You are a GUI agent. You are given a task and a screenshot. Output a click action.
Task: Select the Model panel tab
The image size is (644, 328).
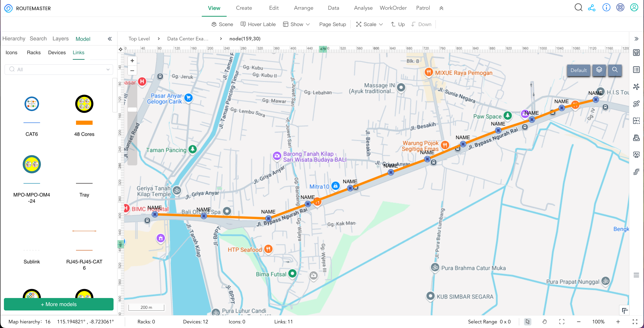pyautogui.click(x=83, y=39)
